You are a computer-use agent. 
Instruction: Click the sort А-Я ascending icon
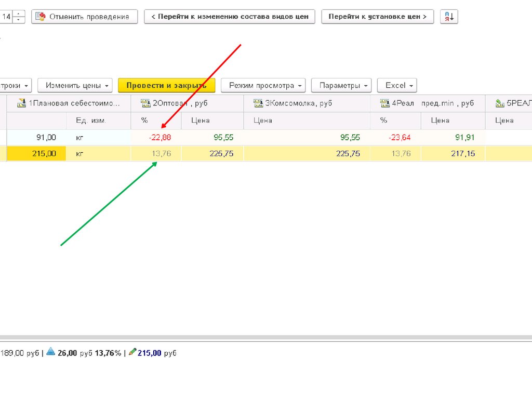[x=449, y=17]
